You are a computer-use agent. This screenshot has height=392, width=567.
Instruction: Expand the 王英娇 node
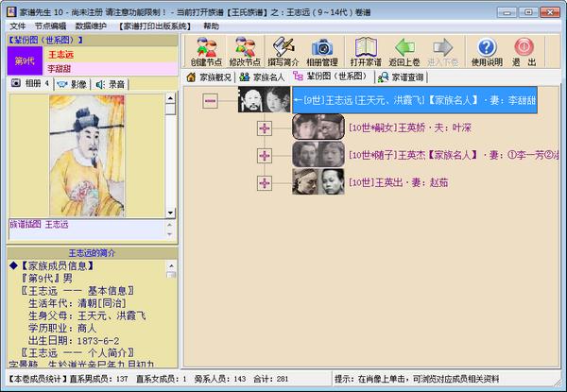(x=265, y=128)
